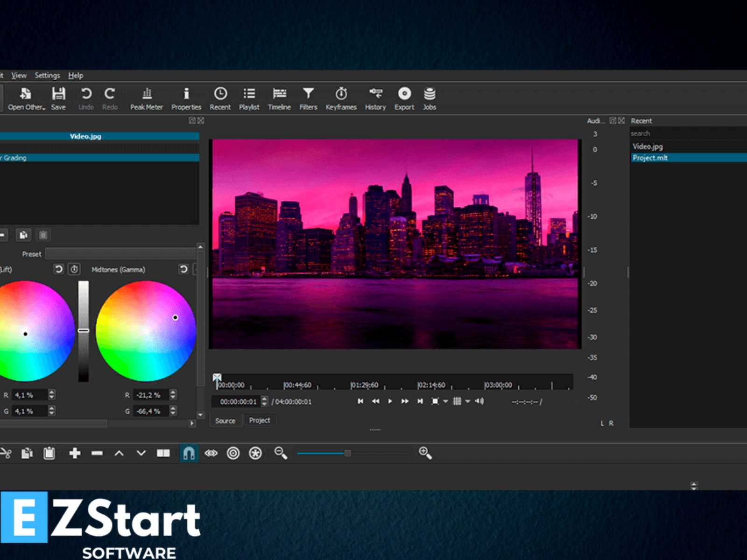Screen dimensions: 747x560
Task: Click the current timecode field 00:00:00:01
Action: [x=236, y=401]
